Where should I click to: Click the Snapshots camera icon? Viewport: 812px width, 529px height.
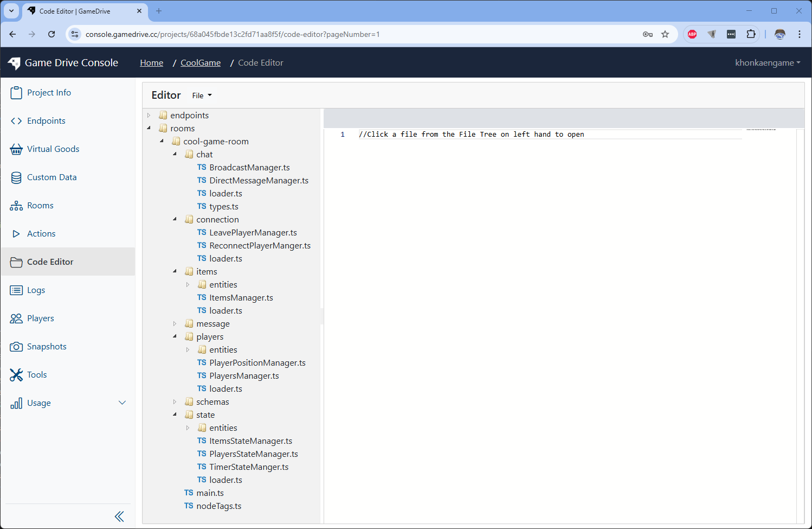pos(16,347)
